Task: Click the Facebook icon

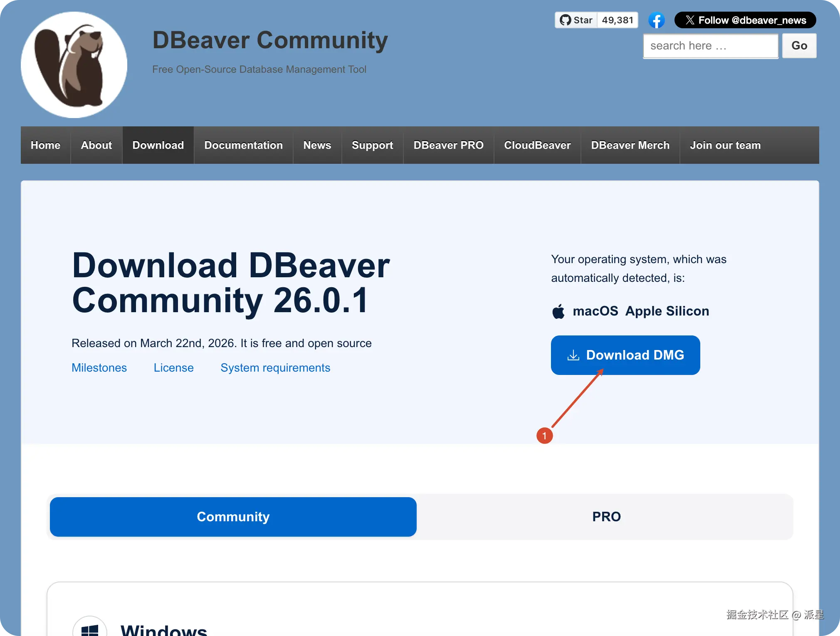Action: click(656, 20)
